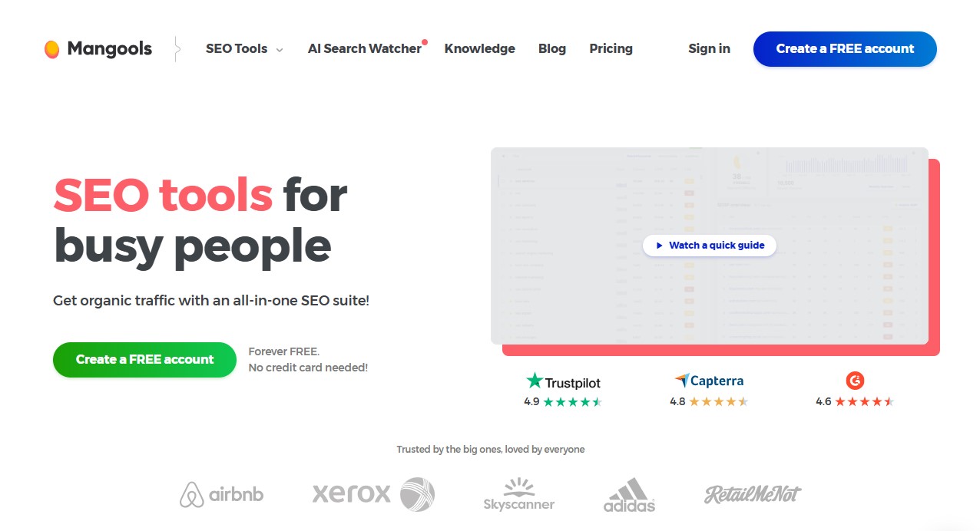Open G2 reviews via the red G2 icon

[854, 380]
